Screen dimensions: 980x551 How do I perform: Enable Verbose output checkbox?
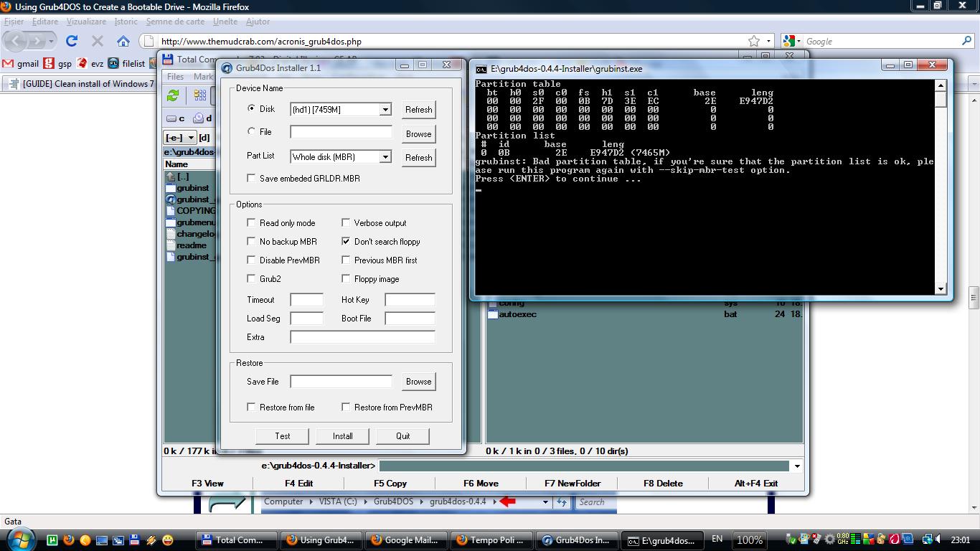coord(346,222)
